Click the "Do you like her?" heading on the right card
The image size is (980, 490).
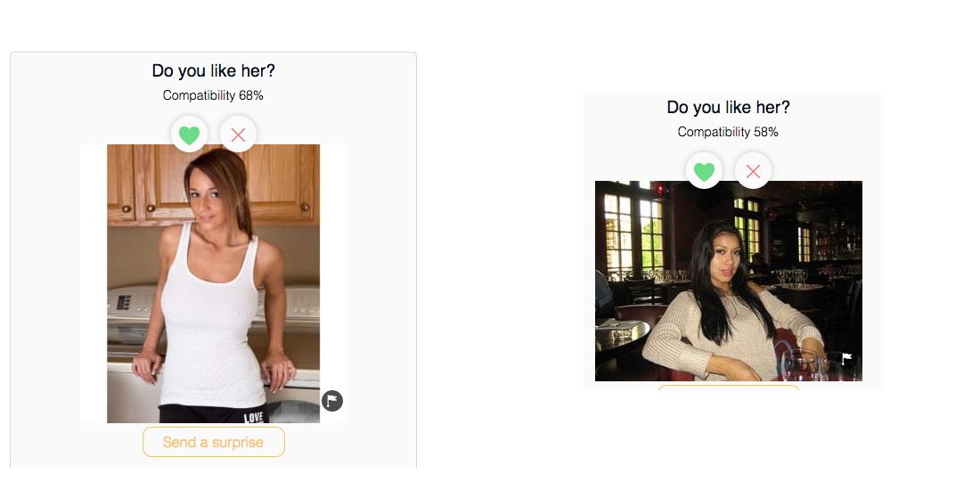click(x=728, y=107)
